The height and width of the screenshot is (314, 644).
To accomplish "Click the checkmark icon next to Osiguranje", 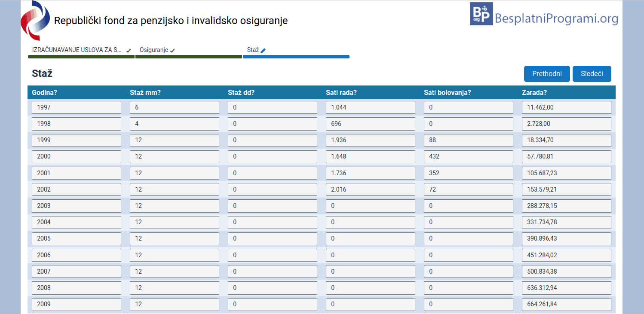I will coord(172,50).
